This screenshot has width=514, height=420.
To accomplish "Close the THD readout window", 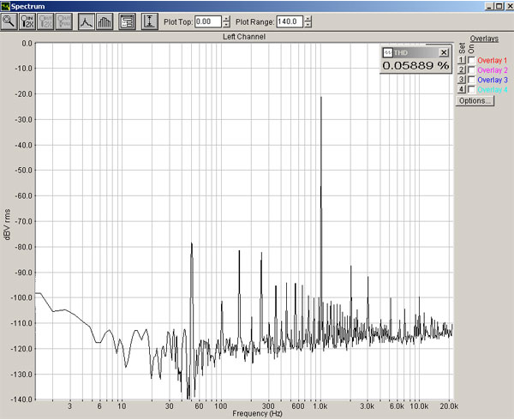I will [444, 52].
